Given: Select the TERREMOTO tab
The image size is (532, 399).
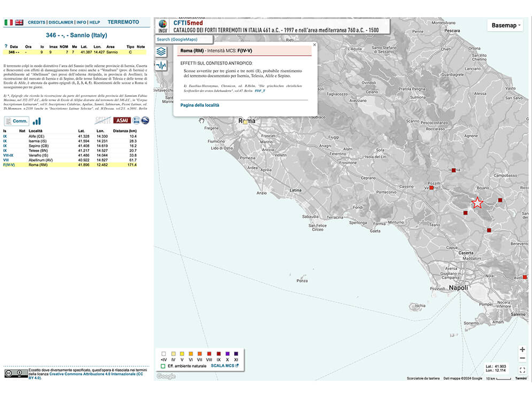Looking at the screenshot, I should (x=123, y=22).
